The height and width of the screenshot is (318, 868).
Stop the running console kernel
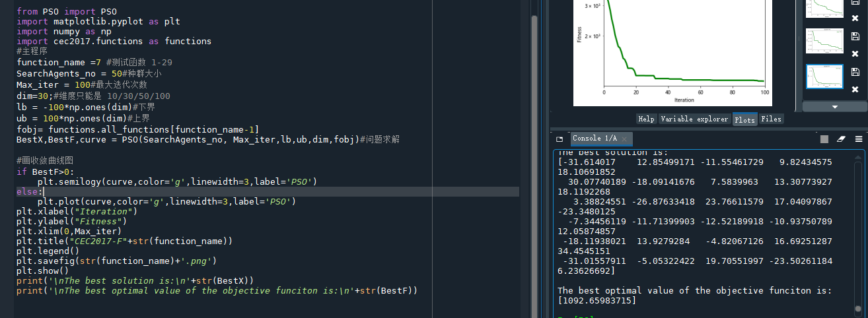coord(824,139)
